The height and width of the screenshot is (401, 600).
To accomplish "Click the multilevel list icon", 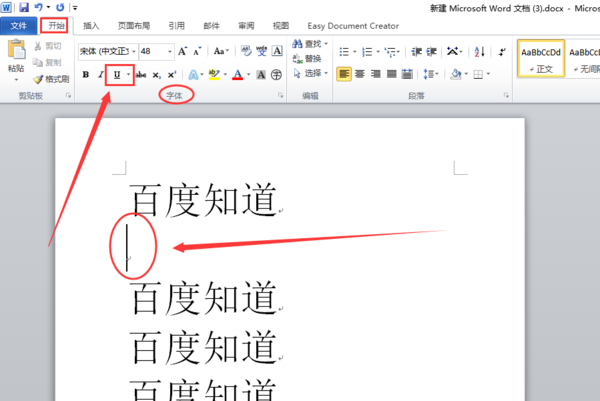I will [x=392, y=51].
